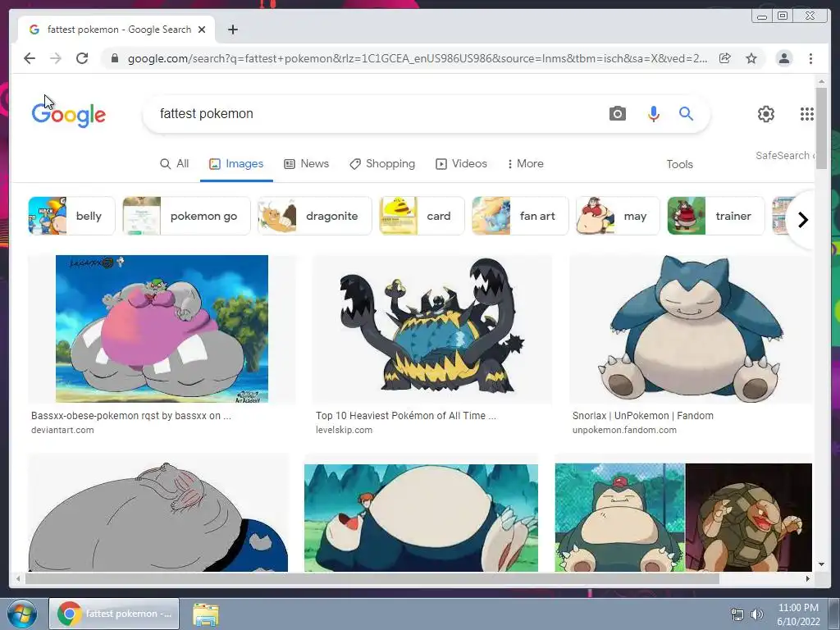Reload the Google search page
Screen dimensions: 840x630
tap(82, 58)
